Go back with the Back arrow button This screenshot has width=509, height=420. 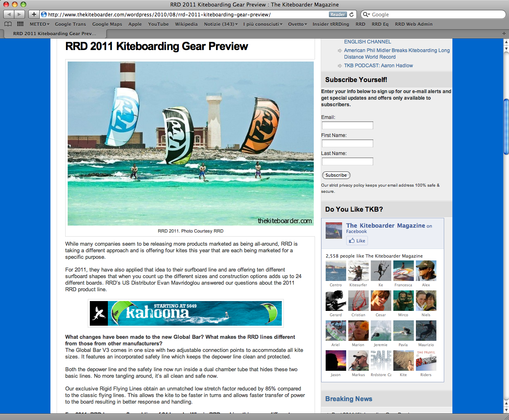[x=9, y=14]
